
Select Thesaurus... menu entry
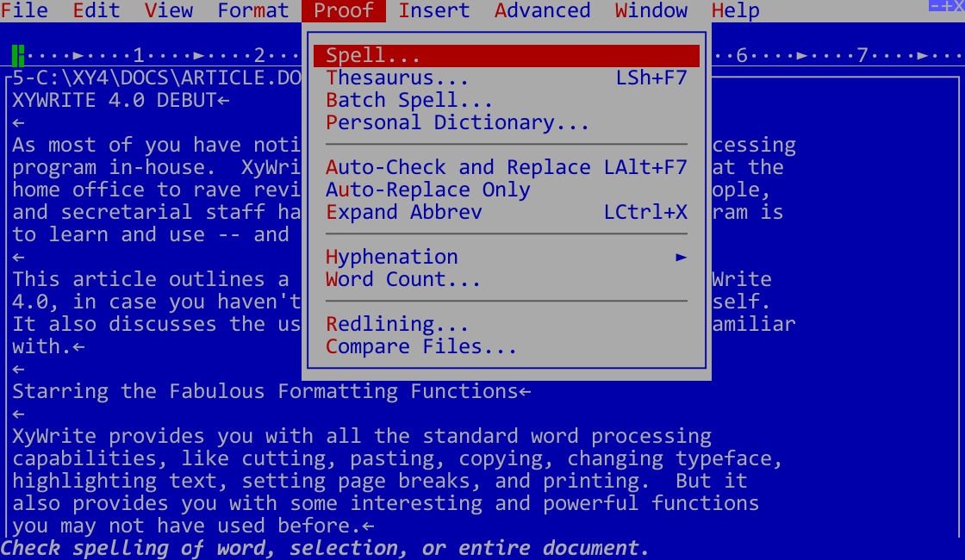point(507,78)
